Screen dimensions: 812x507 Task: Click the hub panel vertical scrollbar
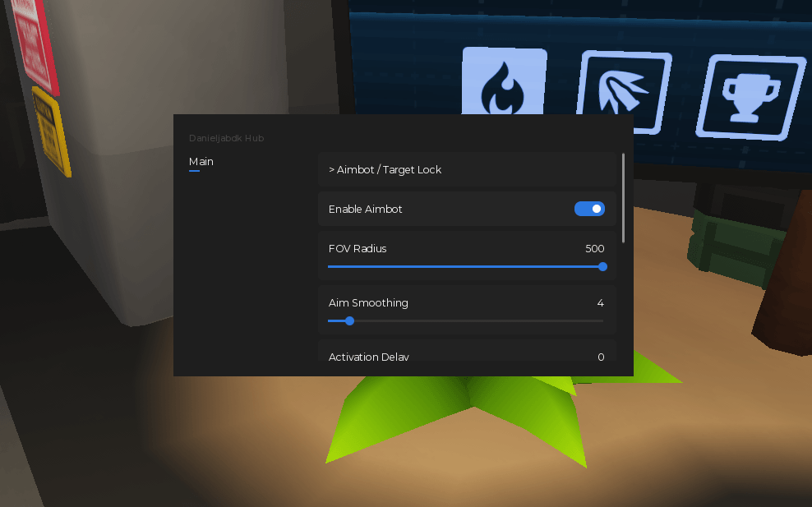[x=623, y=198]
